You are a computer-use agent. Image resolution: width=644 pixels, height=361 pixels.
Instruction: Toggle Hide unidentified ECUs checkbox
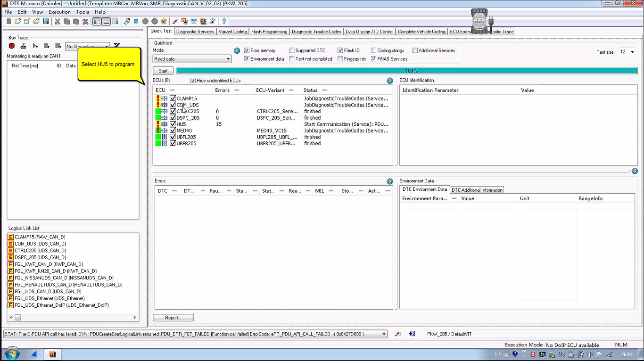(x=193, y=81)
